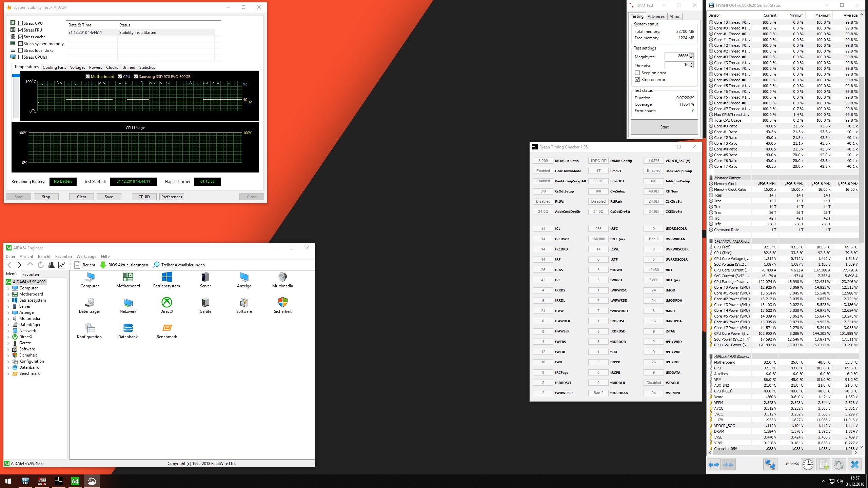Toggle the Samsung SSD temperature graph checkbox
This screenshot has height=488, width=868.
coord(136,76)
